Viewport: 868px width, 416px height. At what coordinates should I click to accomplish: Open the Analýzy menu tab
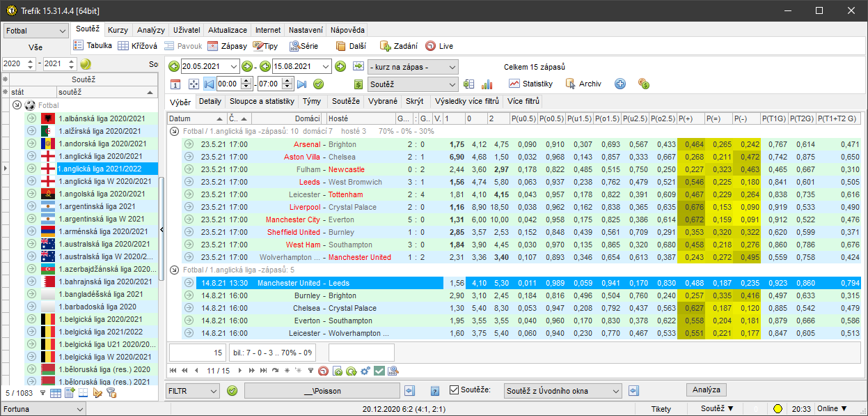tap(151, 30)
